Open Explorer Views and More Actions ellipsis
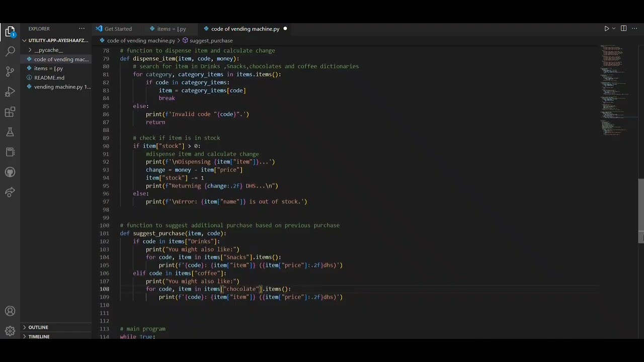Image resolution: width=644 pixels, height=362 pixels. click(x=82, y=29)
